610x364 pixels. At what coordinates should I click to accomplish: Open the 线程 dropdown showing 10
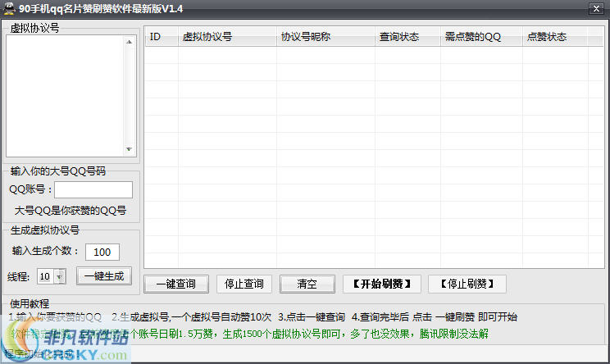pyautogui.click(x=60, y=276)
